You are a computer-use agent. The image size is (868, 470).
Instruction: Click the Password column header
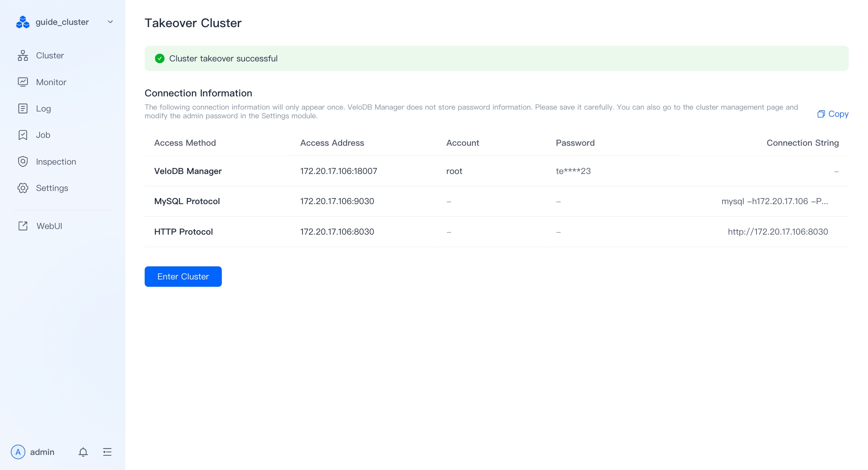pos(575,143)
